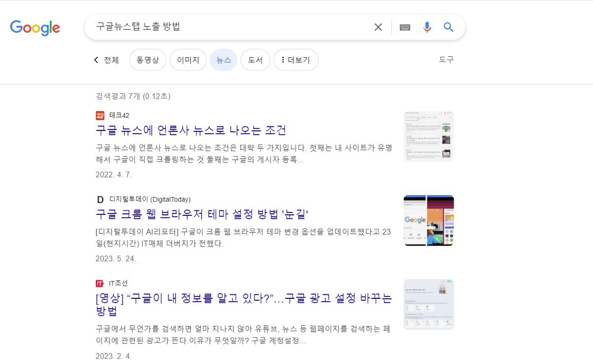This screenshot has height=364, width=593.
Task: Click the date 2023. 2. 4.
Action: 114,356
